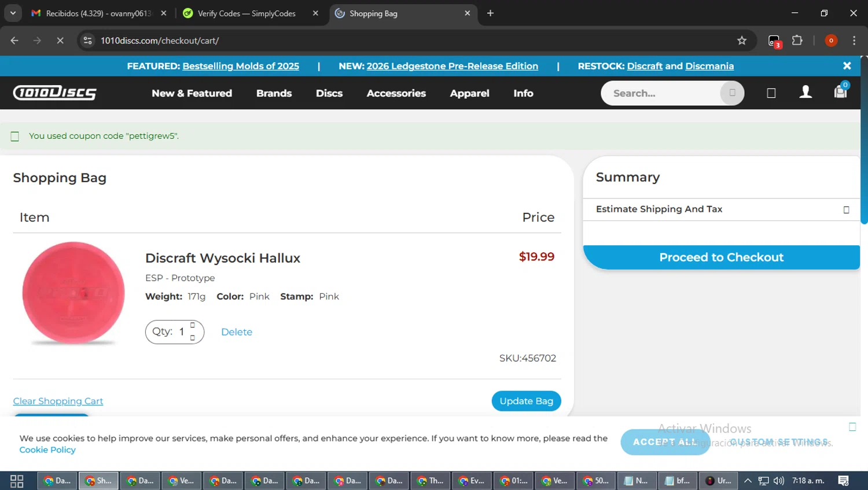The width and height of the screenshot is (868, 490).
Task: Open the Brands menu
Action: coord(274,93)
